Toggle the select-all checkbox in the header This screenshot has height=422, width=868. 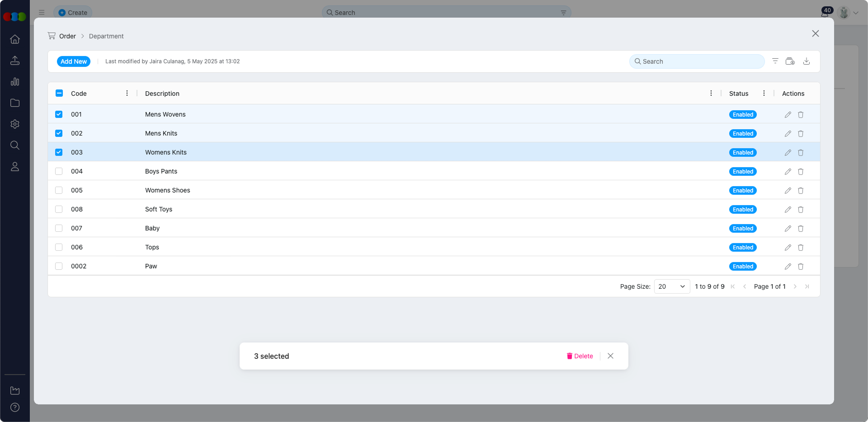[x=59, y=94]
